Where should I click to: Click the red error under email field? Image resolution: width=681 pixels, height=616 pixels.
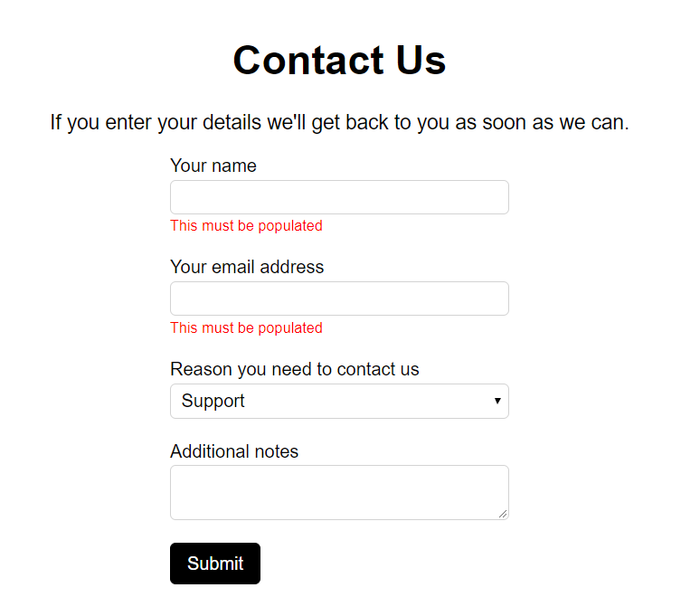[246, 327]
